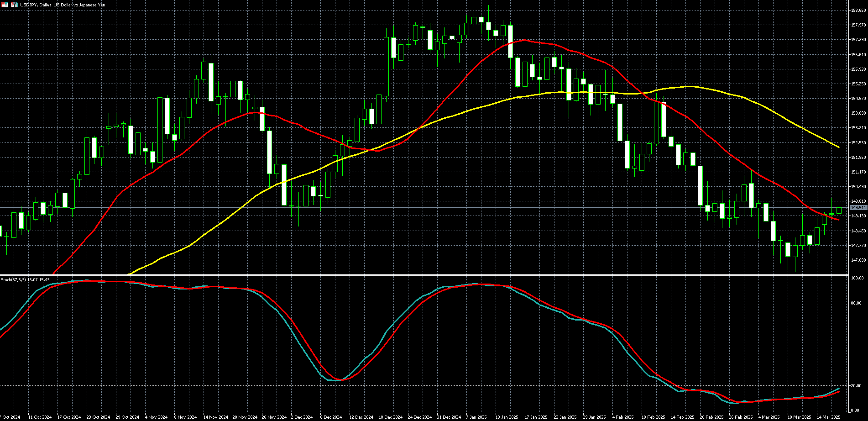
Task: Click the '29 Jan 2025' date label
Action: 595,417
